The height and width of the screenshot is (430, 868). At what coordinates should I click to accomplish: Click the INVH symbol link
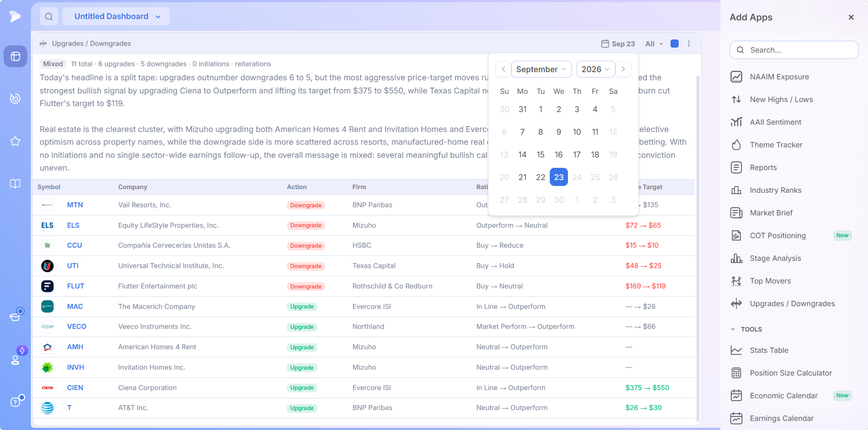point(75,367)
